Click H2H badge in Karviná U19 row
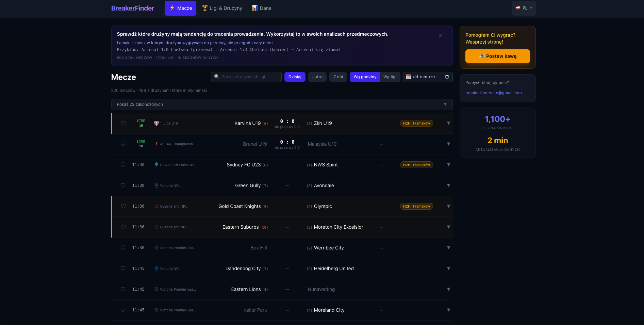Viewport: 644px width, 325px height. point(416,123)
